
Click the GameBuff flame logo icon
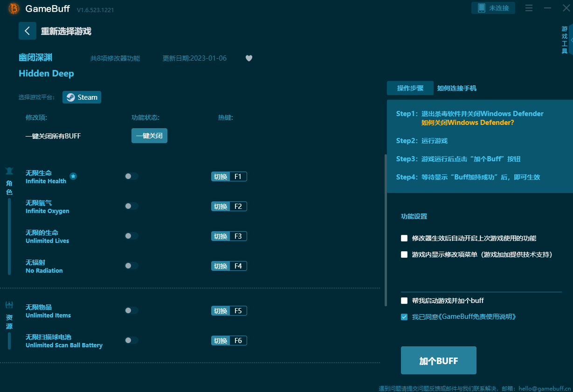click(14, 8)
